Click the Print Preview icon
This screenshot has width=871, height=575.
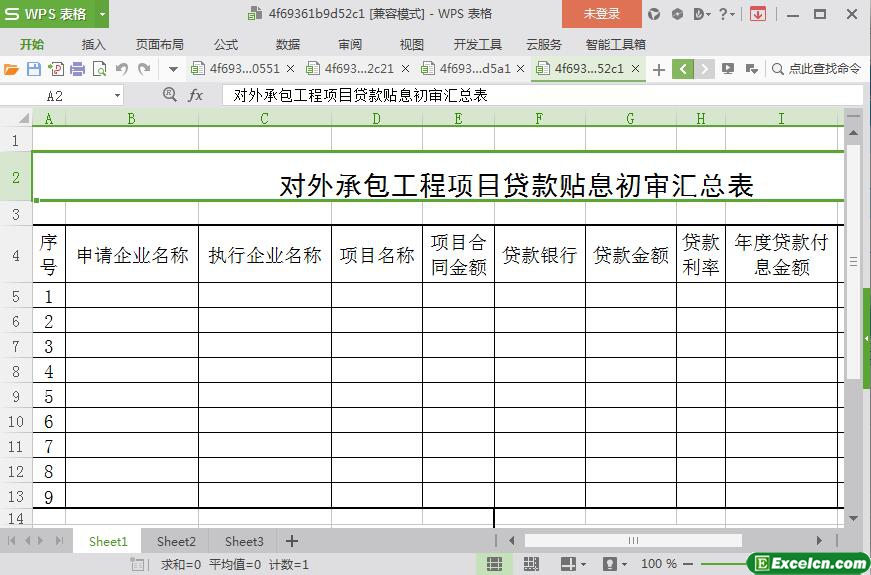coord(99,69)
